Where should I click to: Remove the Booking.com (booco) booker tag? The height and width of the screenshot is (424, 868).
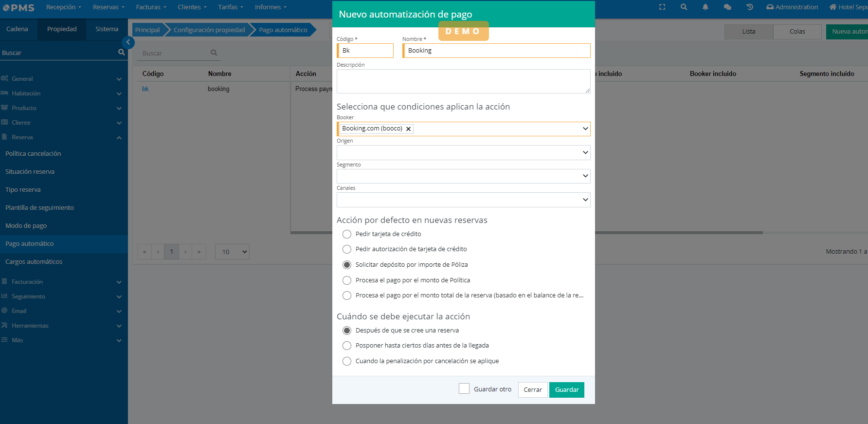click(x=409, y=129)
